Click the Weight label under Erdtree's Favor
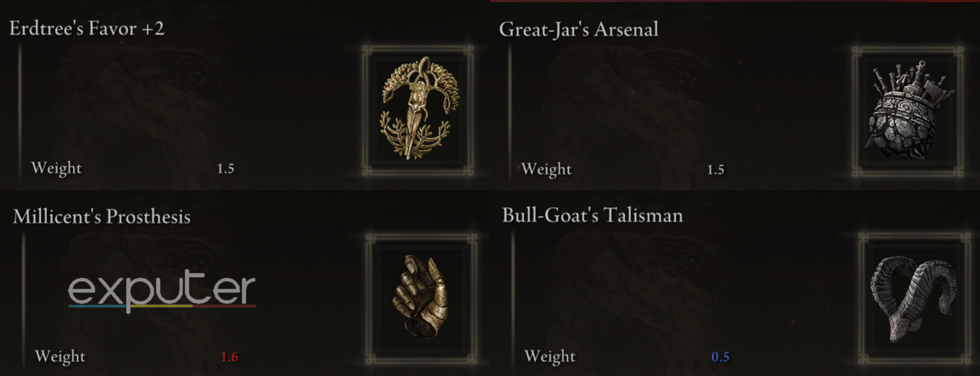The width and height of the screenshot is (980, 376). 56,168
